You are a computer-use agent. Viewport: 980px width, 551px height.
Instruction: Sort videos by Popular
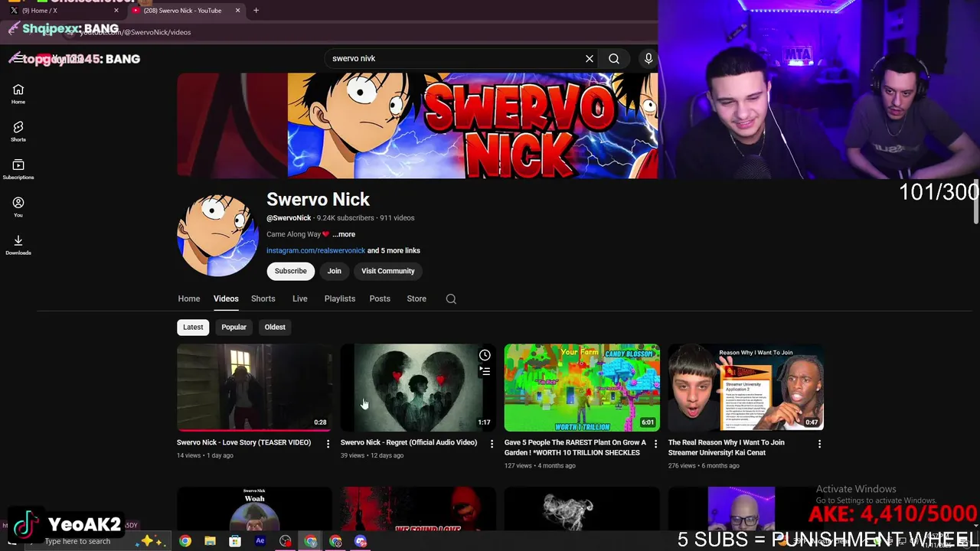coord(234,327)
